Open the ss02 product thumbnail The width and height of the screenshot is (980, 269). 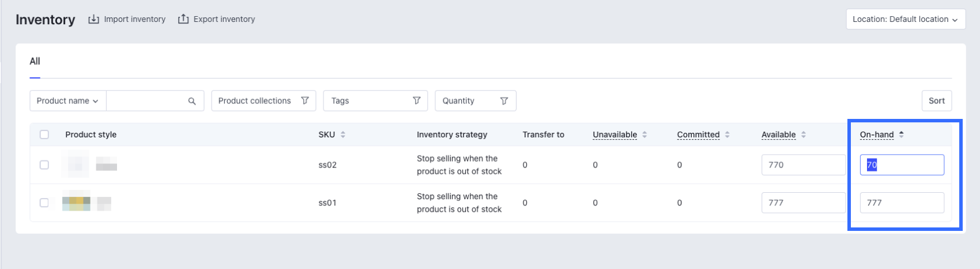[76, 165]
